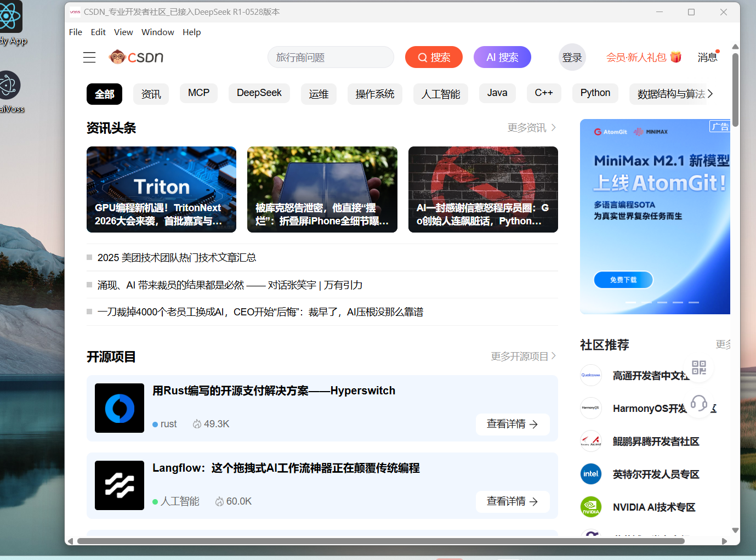Image resolution: width=756 pixels, height=560 pixels.
Task: Select the 资讯 category tab
Action: pyautogui.click(x=151, y=94)
